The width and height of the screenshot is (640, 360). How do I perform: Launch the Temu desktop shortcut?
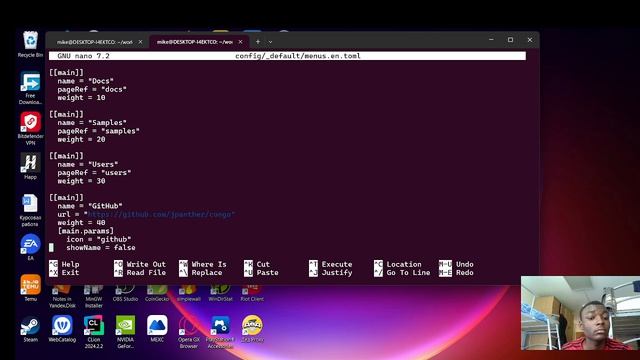tap(30, 288)
